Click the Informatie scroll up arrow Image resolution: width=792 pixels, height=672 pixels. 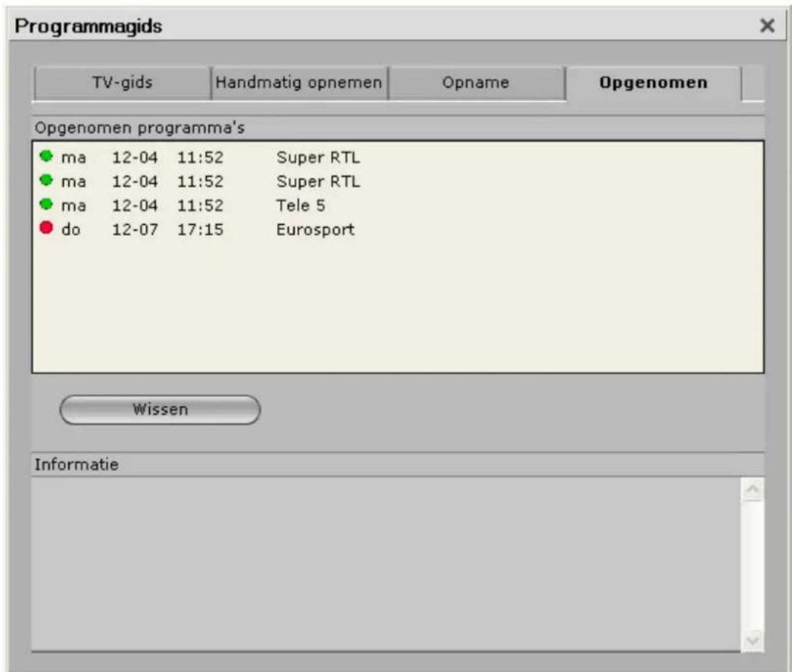coord(752,490)
